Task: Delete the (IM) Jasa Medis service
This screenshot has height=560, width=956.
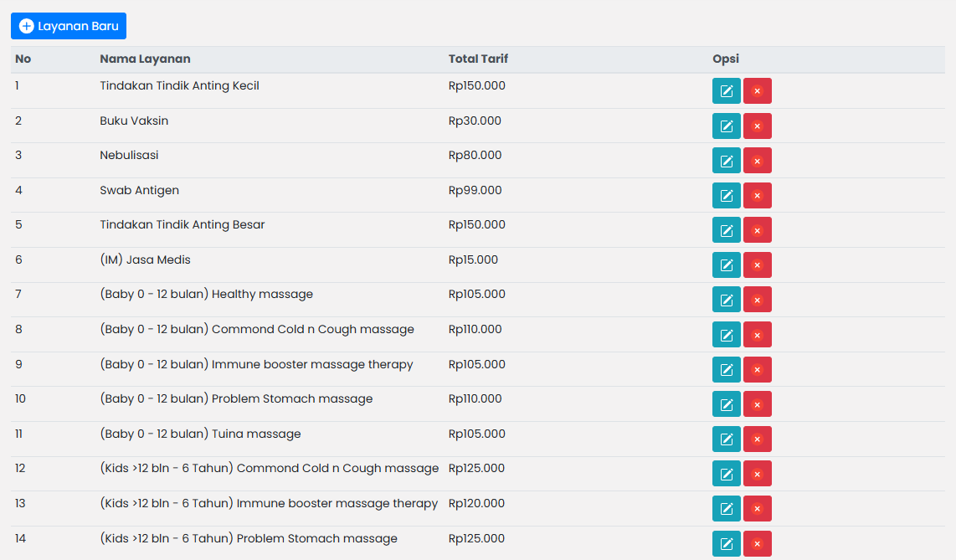Action: click(x=757, y=265)
